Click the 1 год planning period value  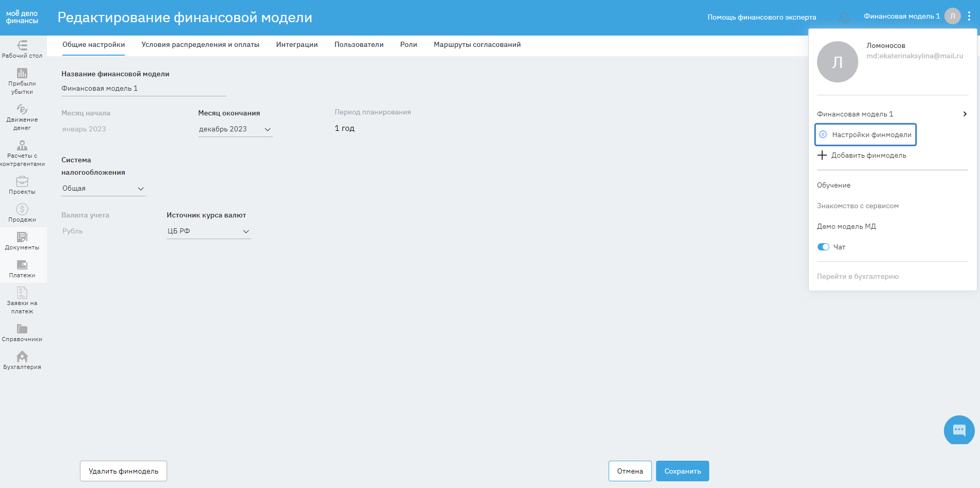click(345, 128)
